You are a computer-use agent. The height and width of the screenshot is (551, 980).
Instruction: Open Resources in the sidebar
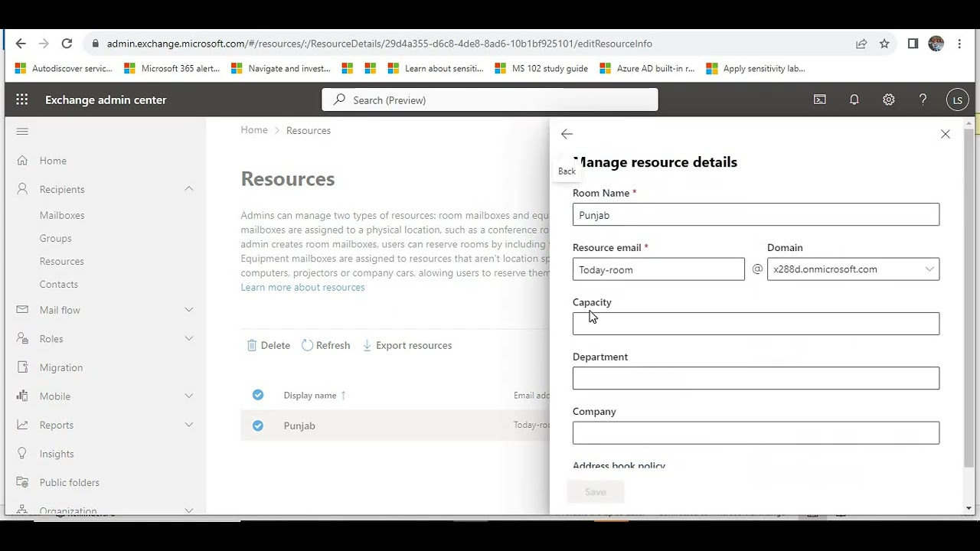(62, 261)
